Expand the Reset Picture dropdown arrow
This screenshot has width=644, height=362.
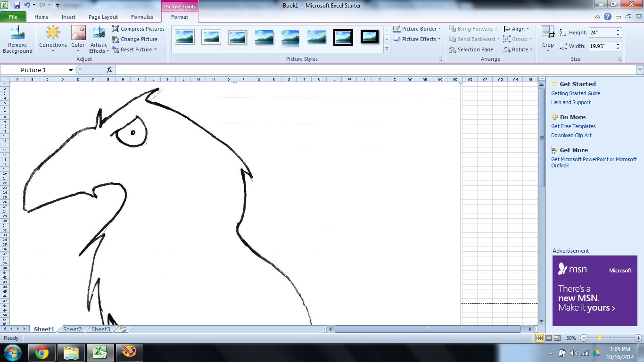tap(156, 49)
